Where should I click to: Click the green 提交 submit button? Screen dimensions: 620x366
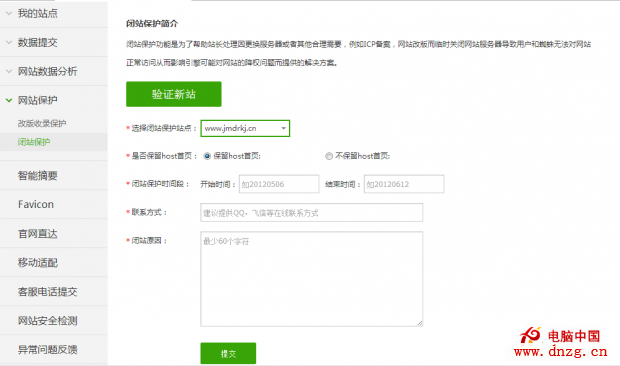tap(228, 353)
